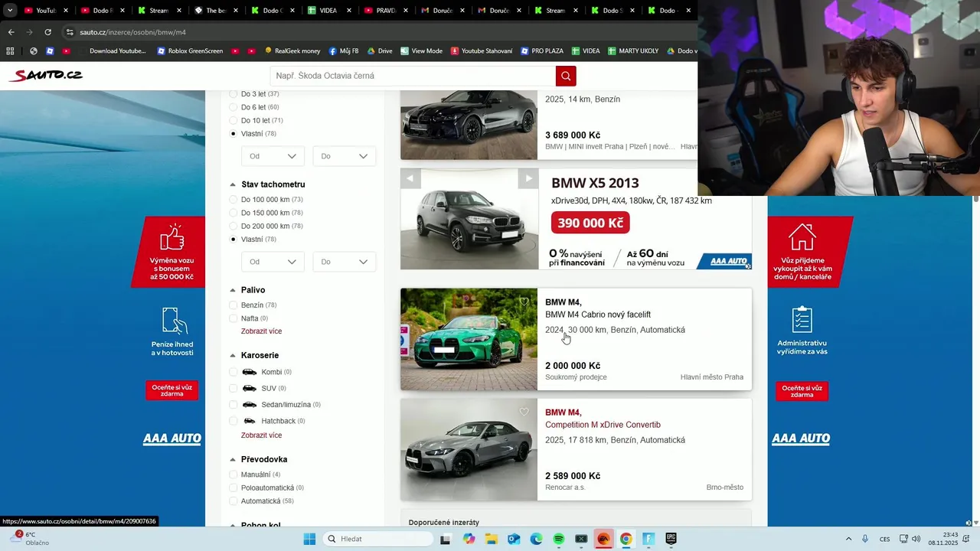The image size is (980, 551).
Task: Click the Sauto search input field
Action: 413,76
